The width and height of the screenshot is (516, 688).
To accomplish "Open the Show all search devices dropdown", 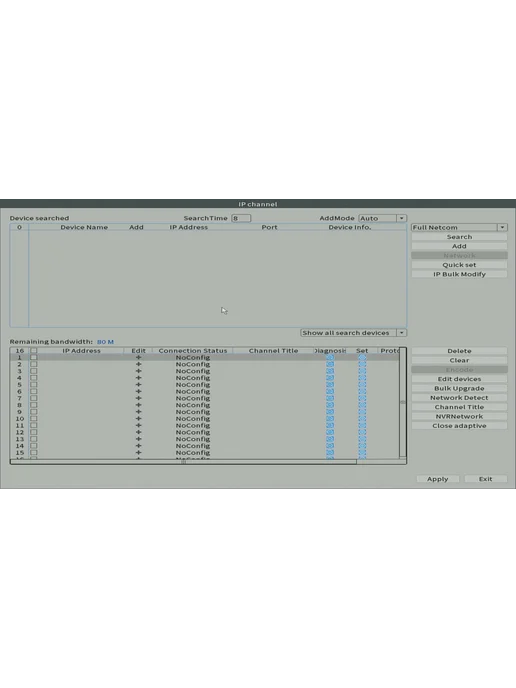I will click(x=353, y=333).
